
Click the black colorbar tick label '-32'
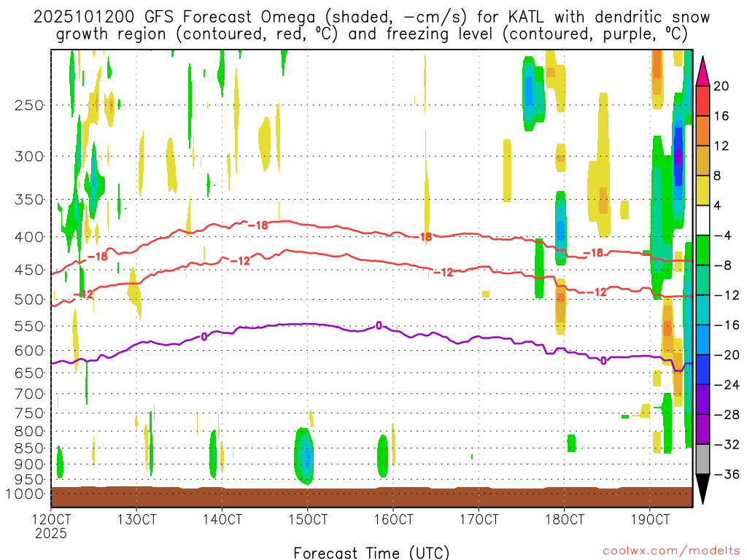[726, 444]
